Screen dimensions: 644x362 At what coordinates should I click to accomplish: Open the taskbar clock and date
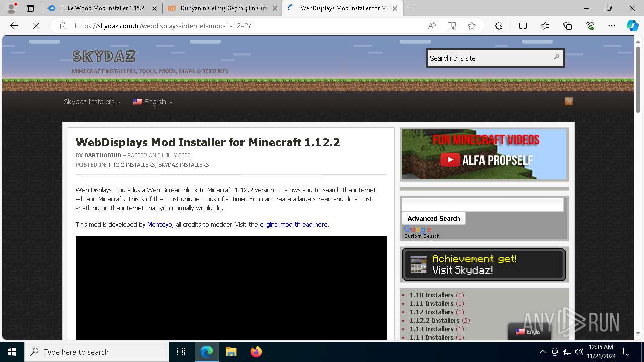(600, 352)
